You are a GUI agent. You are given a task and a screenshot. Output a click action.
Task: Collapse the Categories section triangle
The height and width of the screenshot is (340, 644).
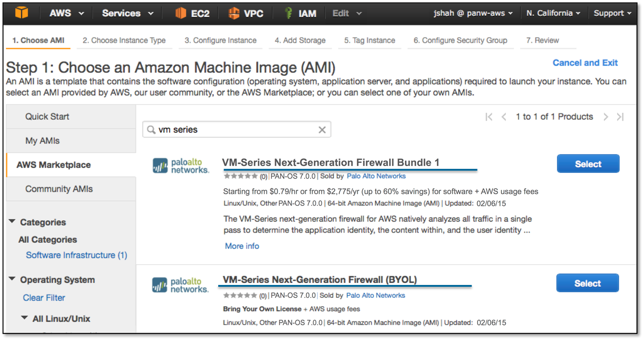(x=12, y=222)
